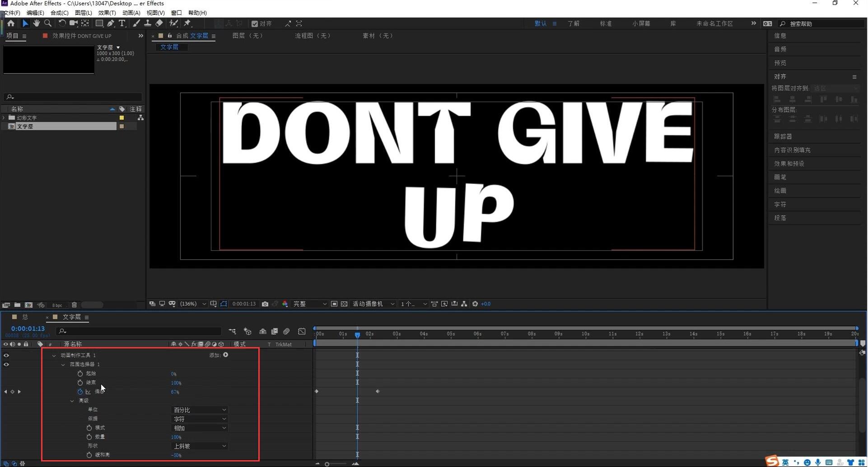Click the timeline zoom slider handle
The width and height of the screenshot is (868, 467).
tap(327, 464)
